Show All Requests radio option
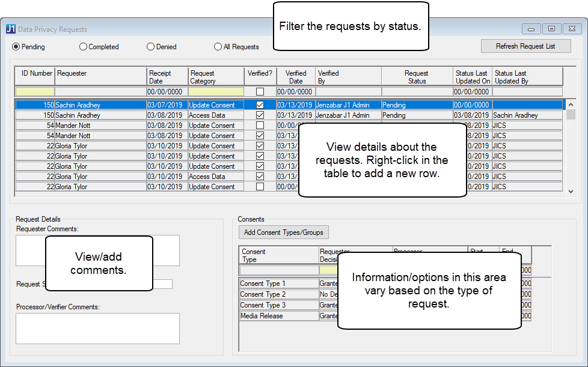Viewport: 588px width, 367px height. (218, 47)
